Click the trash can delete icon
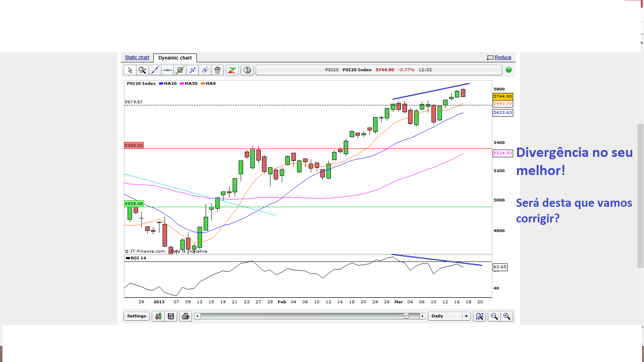 pos(217,70)
